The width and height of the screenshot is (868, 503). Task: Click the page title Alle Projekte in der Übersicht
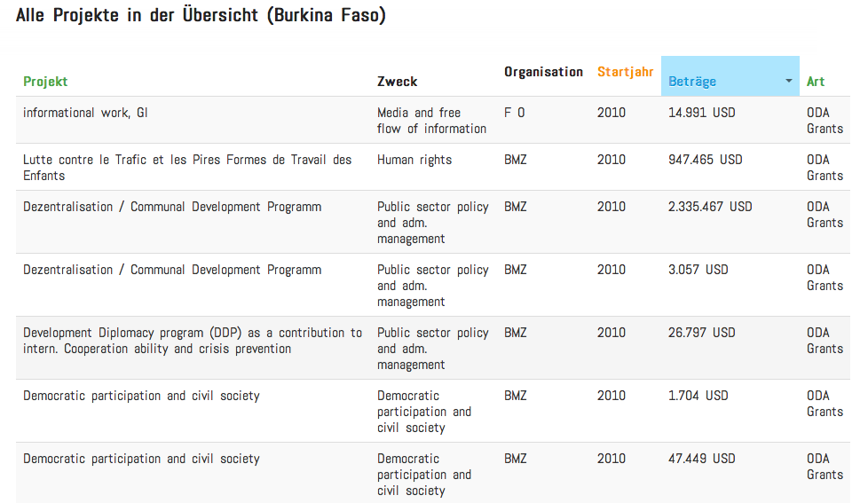[201, 15]
